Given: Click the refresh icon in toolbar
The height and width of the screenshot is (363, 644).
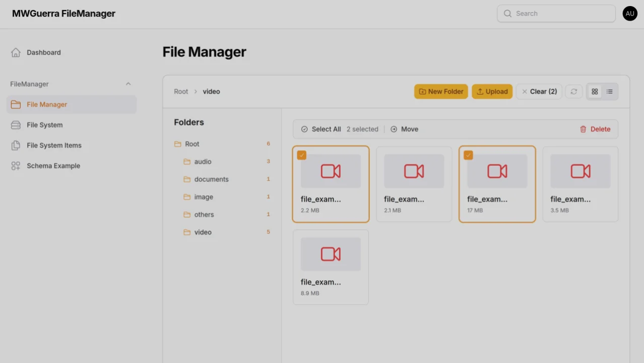Looking at the screenshot, I should (573, 91).
